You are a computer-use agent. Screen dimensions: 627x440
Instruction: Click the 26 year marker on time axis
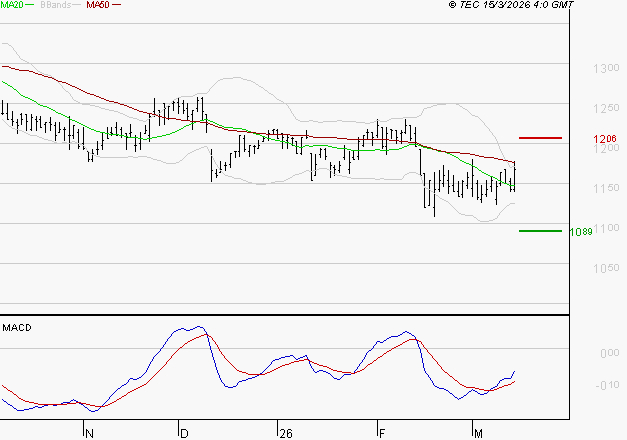point(285,433)
